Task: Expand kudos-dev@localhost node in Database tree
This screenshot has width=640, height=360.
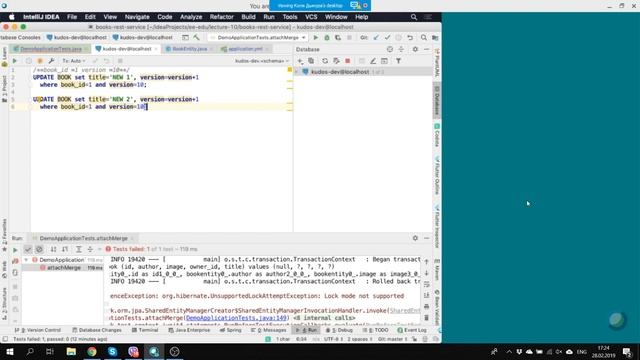Action: [x=297, y=72]
